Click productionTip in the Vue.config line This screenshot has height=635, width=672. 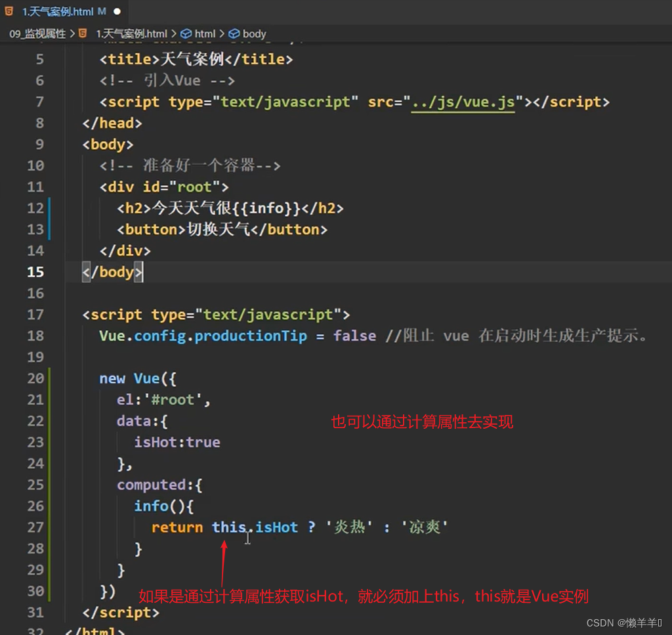251,336
